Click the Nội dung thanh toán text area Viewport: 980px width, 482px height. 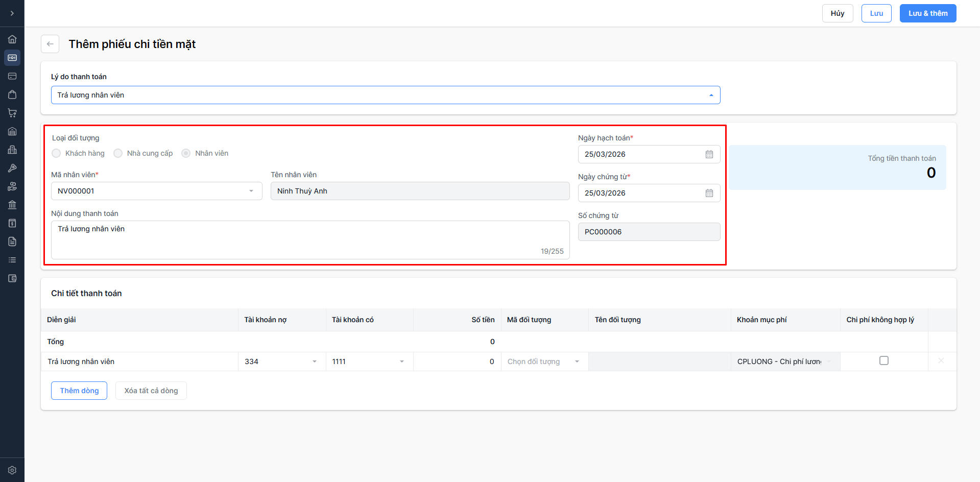pyautogui.click(x=309, y=239)
